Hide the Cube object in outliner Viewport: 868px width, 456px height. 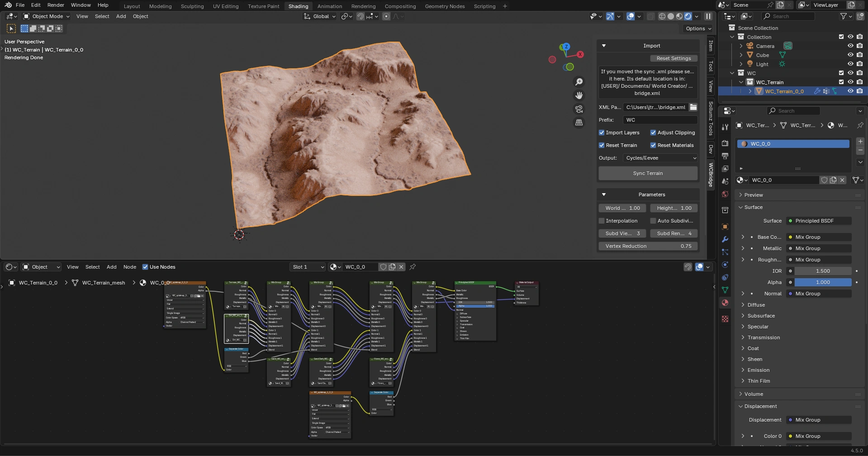tap(850, 55)
